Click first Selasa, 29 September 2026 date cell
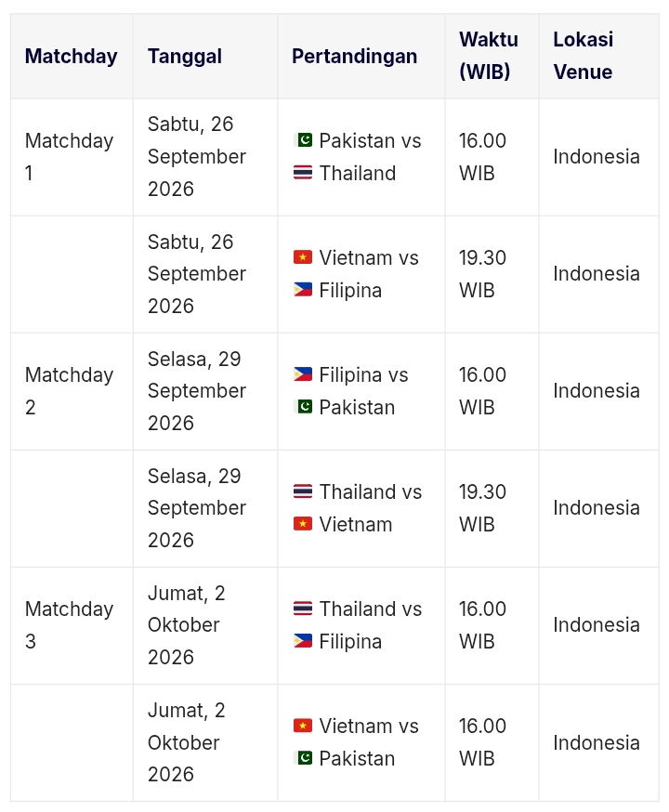This screenshot has height=812, width=669. [205, 391]
